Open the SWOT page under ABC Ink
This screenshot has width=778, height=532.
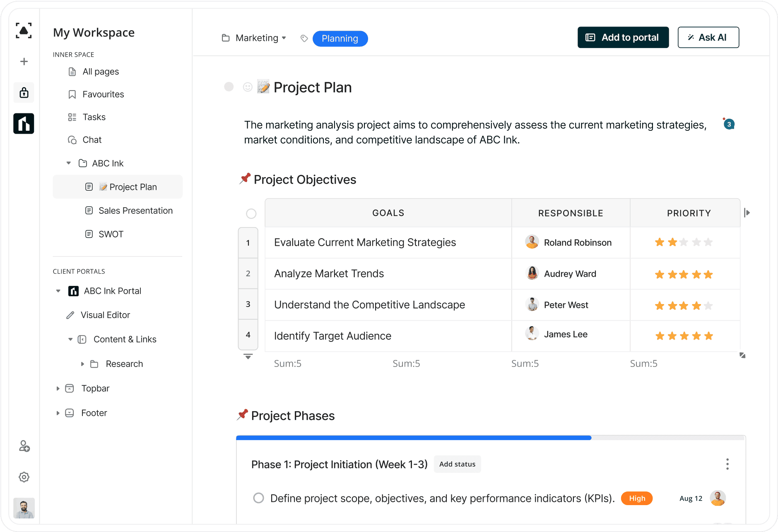click(x=111, y=234)
